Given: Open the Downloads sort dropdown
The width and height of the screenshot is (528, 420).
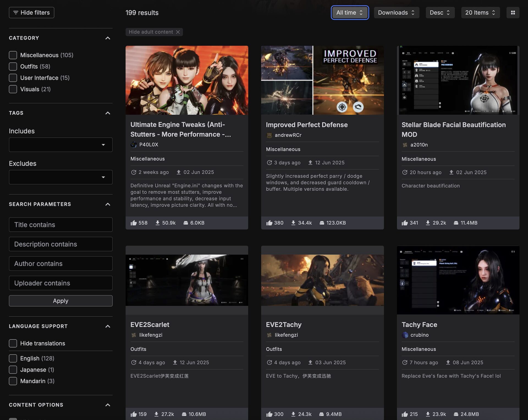Looking at the screenshot, I should tap(396, 13).
